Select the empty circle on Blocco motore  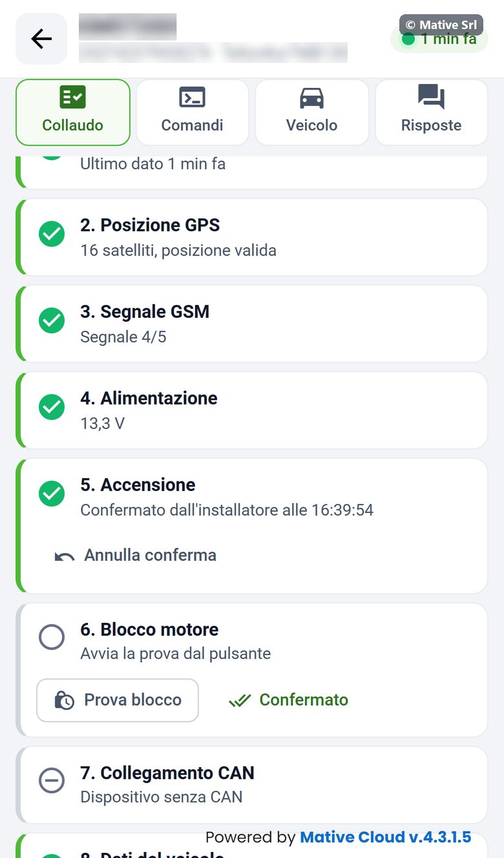(52, 637)
